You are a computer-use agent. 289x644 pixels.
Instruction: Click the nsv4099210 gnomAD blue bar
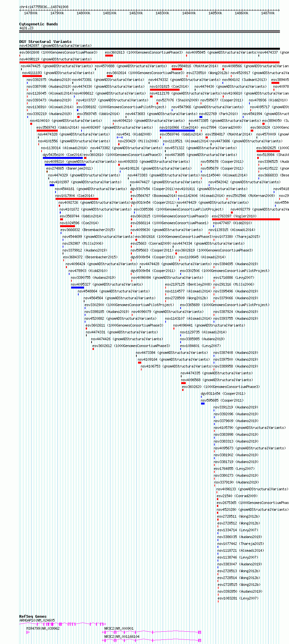click(65, 165)
